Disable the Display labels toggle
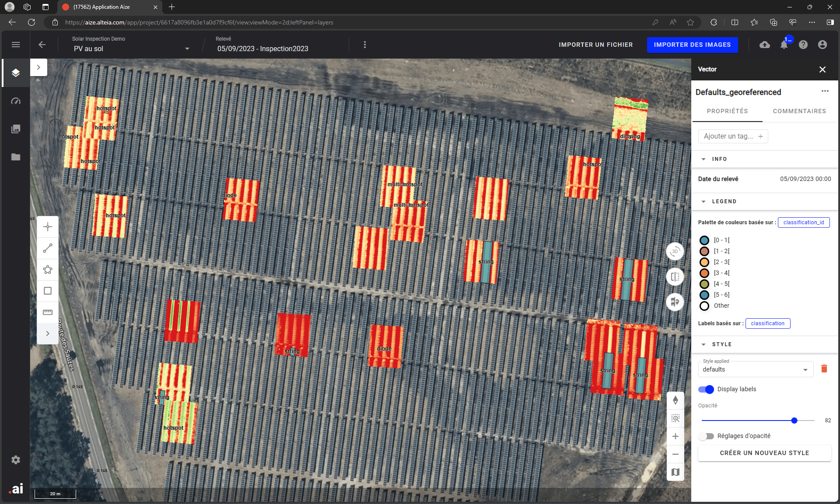 [x=706, y=389]
